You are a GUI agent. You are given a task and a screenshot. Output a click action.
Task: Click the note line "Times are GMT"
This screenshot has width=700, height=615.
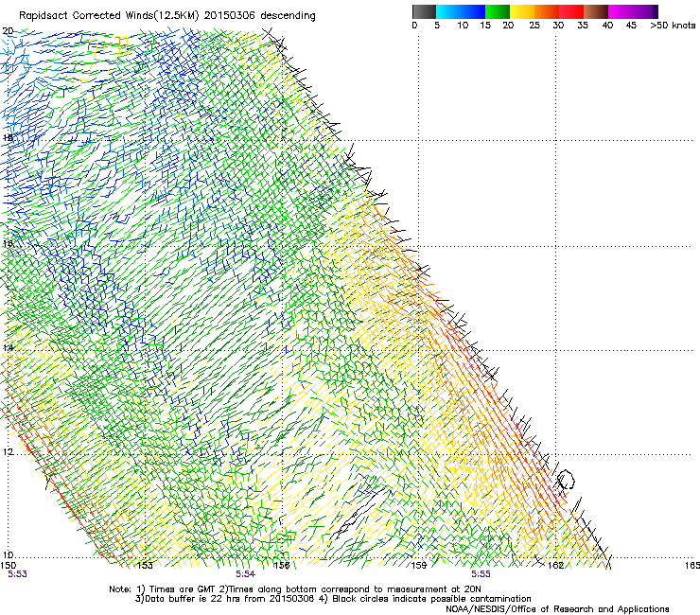tap(183, 589)
